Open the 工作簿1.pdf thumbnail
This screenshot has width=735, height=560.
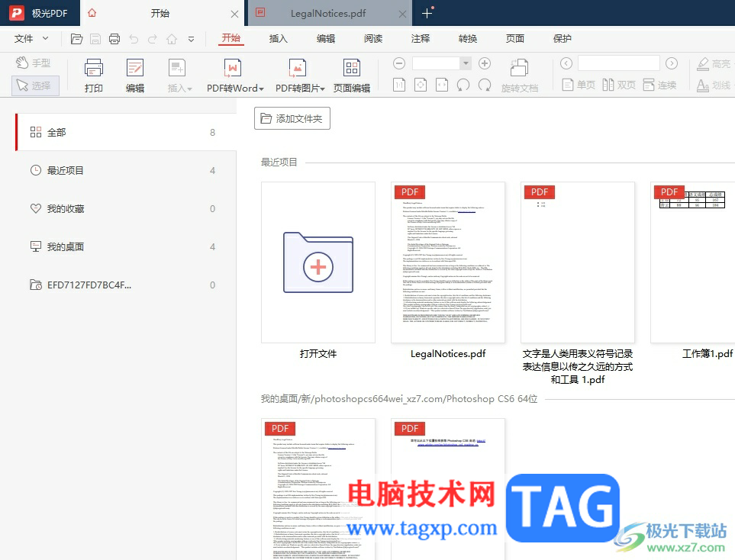(x=693, y=262)
